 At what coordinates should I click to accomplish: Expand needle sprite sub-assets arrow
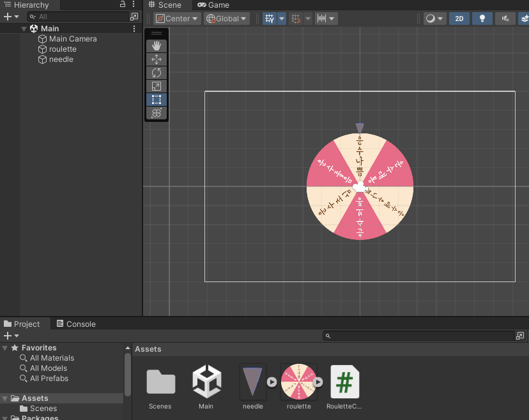coord(272,382)
